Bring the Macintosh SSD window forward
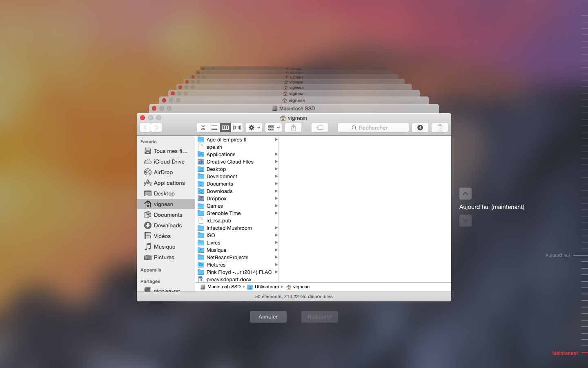Image resolution: width=588 pixels, height=368 pixels. [x=293, y=108]
